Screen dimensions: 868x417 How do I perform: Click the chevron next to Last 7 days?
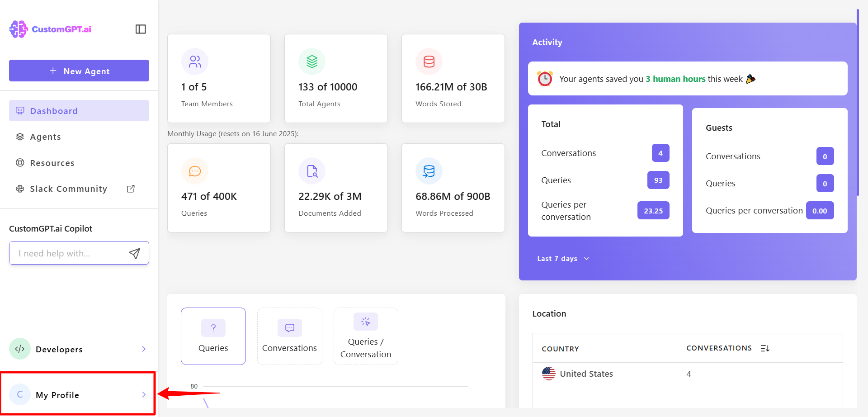click(587, 258)
